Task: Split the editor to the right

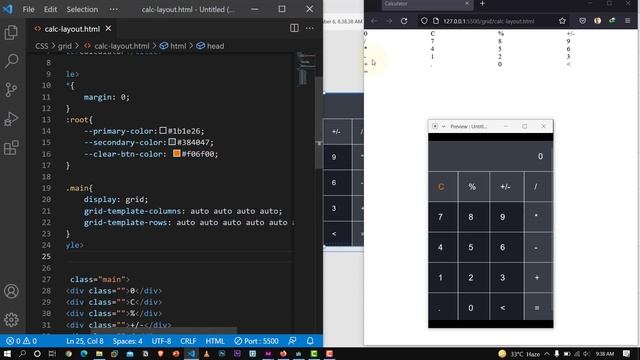Action: coord(294,28)
